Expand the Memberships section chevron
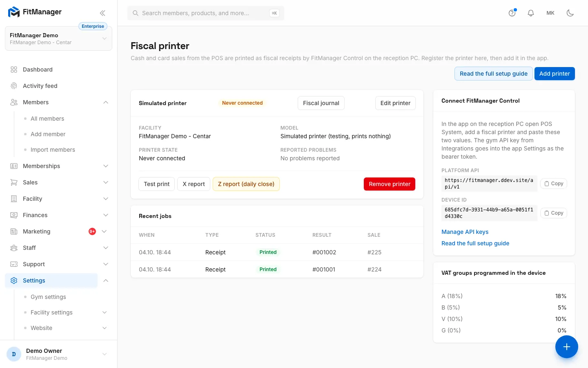Image resolution: width=588 pixels, height=368 pixels. tap(106, 166)
